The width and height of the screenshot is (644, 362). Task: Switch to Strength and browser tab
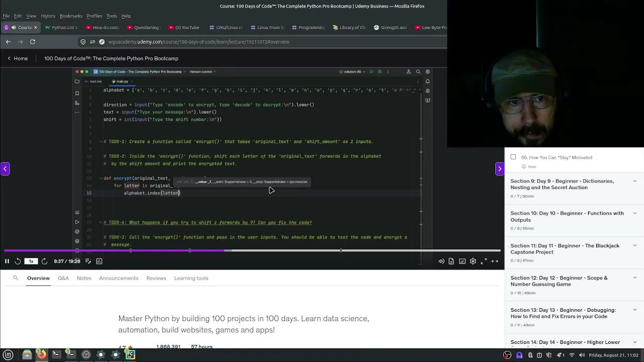coord(390,28)
